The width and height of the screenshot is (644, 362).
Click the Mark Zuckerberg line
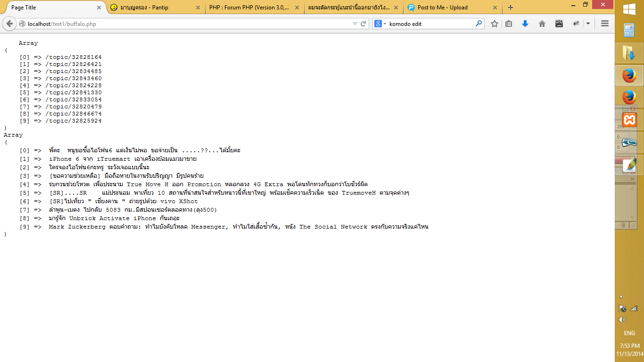pyautogui.click(x=239, y=227)
